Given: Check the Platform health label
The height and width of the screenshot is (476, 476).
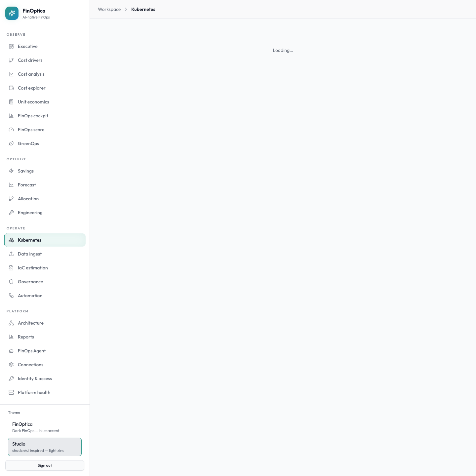Looking at the screenshot, I should tap(34, 392).
